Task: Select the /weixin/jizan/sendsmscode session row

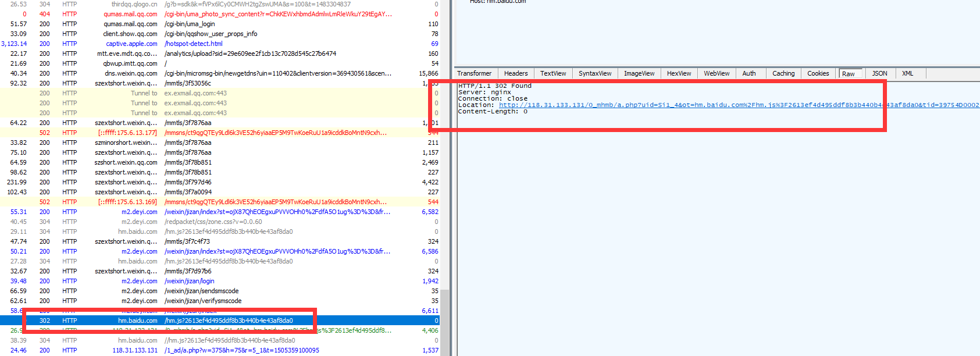Action: [220, 291]
